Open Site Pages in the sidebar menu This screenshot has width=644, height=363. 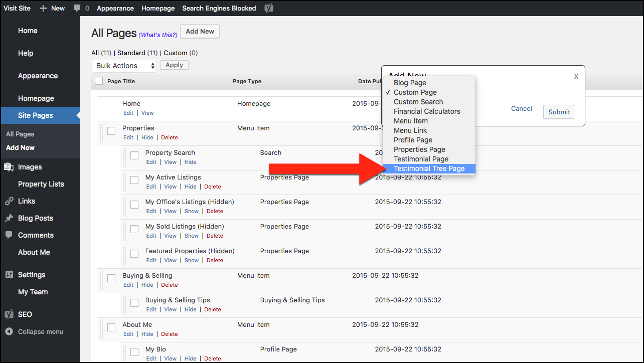36,115
